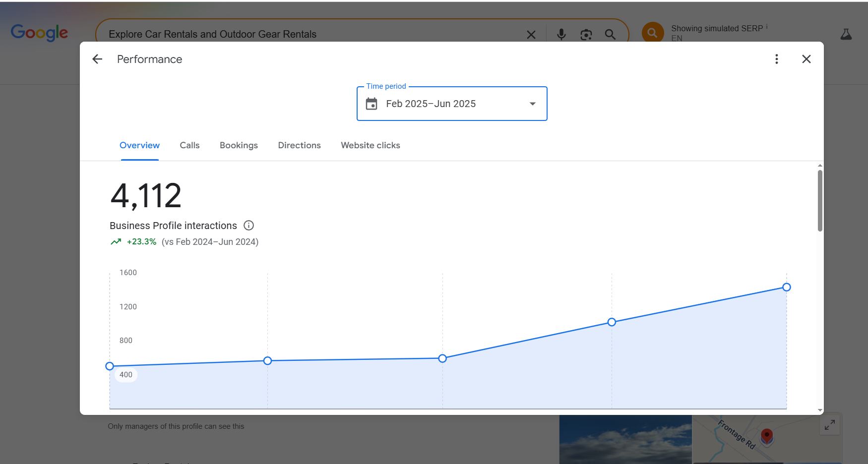Click the last data point on the chart
Image resolution: width=868 pixels, height=464 pixels.
[x=787, y=287]
